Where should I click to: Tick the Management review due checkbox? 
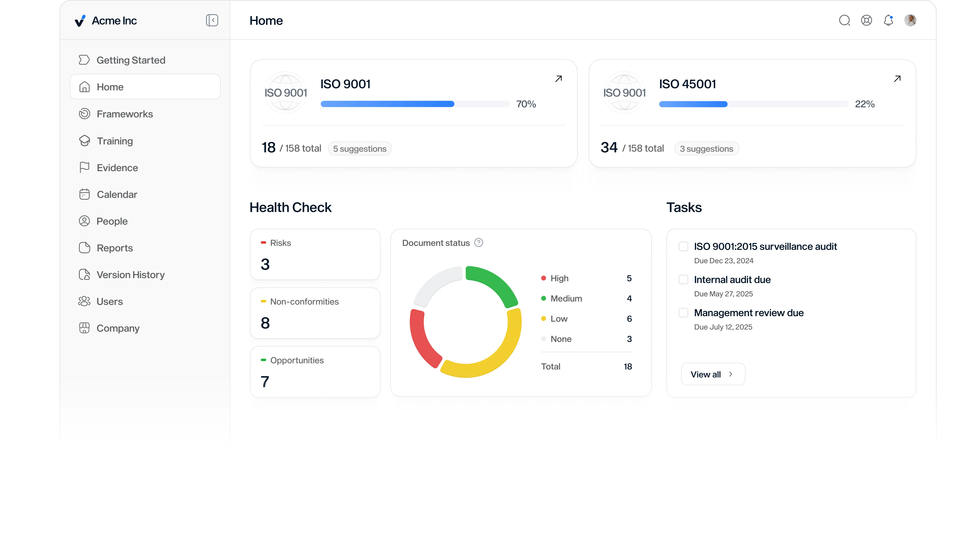683,313
